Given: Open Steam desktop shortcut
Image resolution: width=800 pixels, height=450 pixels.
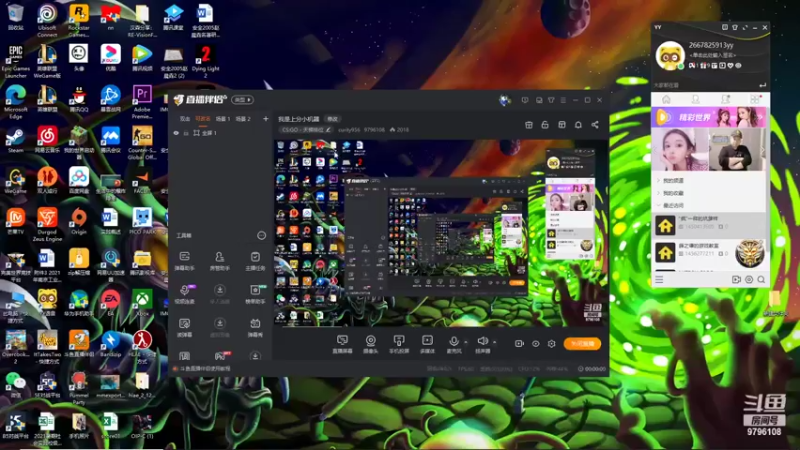Looking at the screenshot, I should coord(15,139).
